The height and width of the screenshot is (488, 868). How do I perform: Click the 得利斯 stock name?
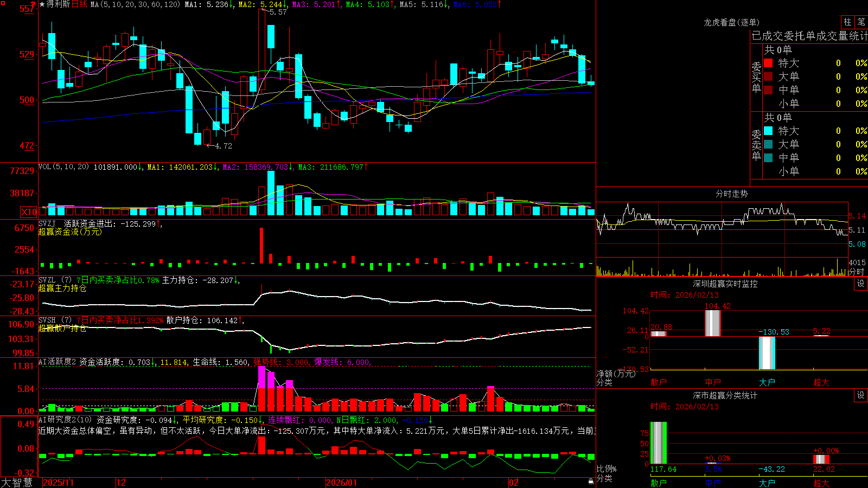[59, 4]
